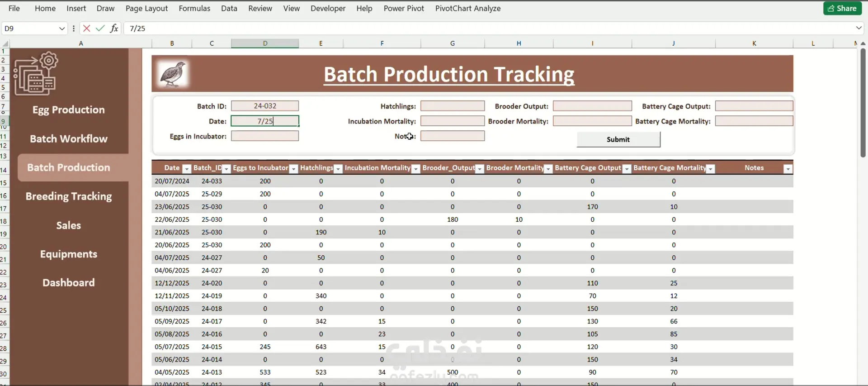Click the Share button
This screenshot has height=386, width=868.
[x=842, y=8]
